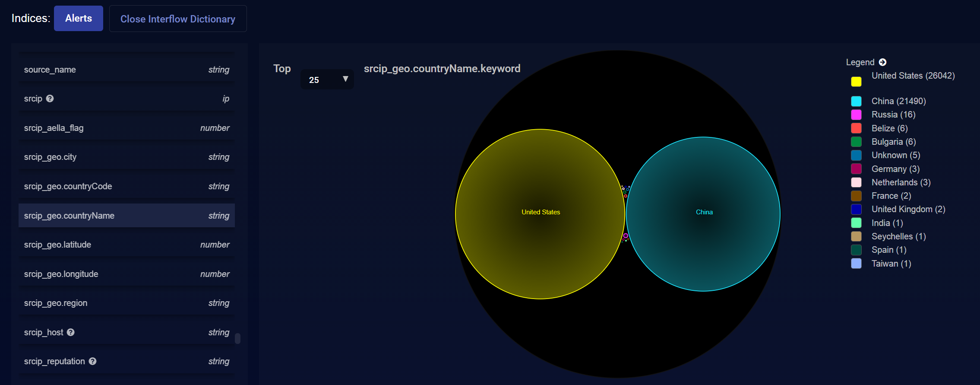This screenshot has height=385, width=980.
Task: Click the help icon beside srcip_host
Action: [71, 332]
